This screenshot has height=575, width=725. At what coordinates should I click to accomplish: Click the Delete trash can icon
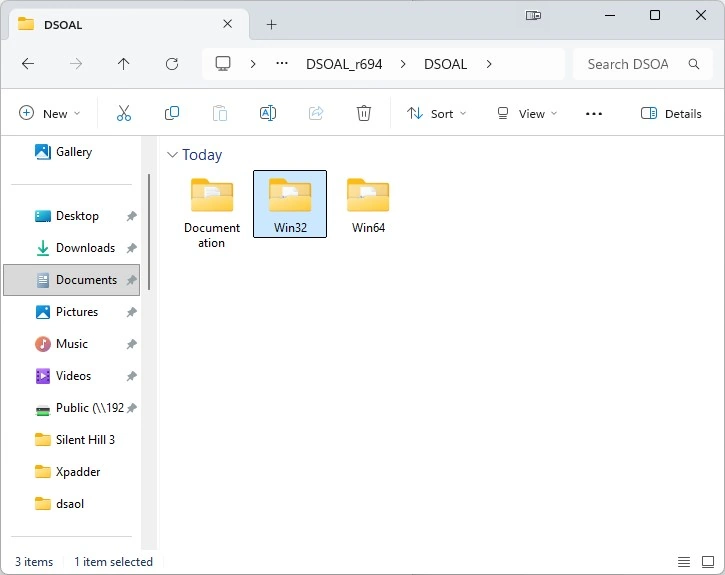[363, 113]
